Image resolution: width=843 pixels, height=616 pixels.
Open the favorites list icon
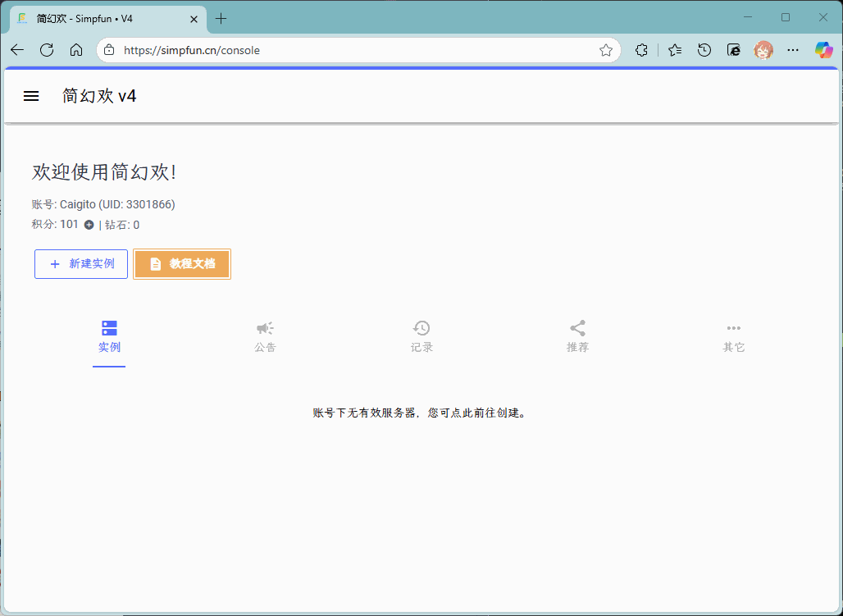pos(675,50)
